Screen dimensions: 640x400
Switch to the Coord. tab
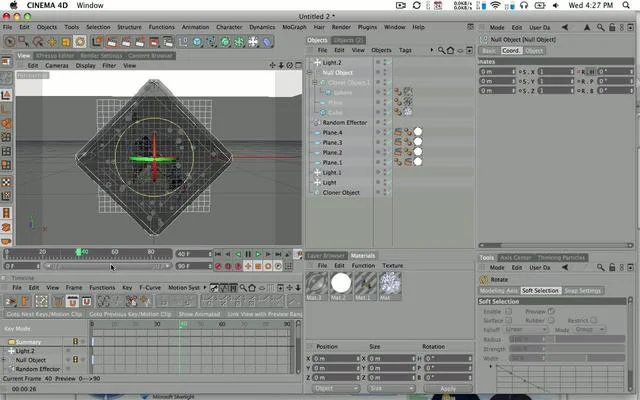[511, 51]
